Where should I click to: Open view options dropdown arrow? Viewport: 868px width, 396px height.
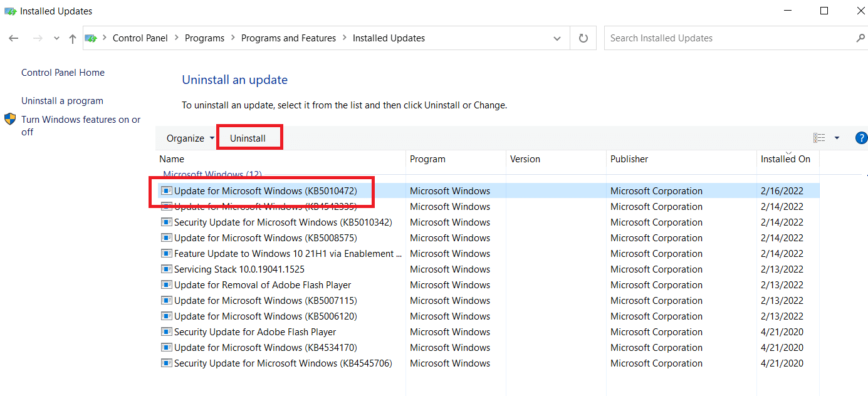click(x=837, y=138)
